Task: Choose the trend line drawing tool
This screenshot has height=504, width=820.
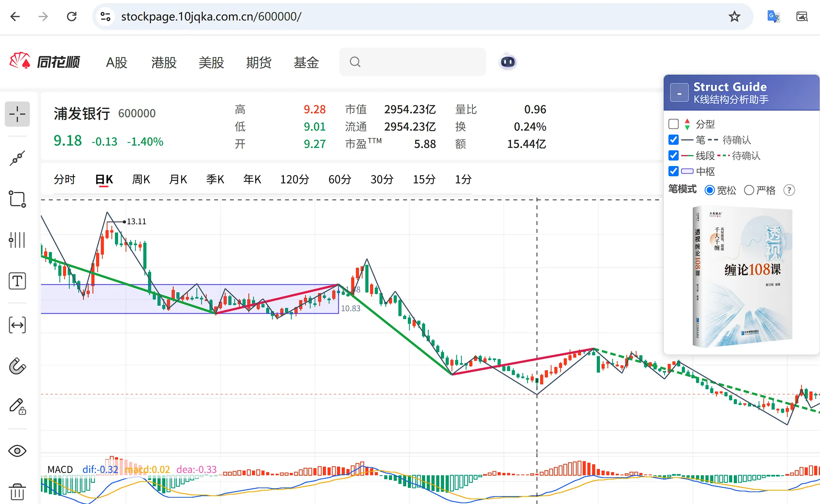Action: pyautogui.click(x=17, y=158)
